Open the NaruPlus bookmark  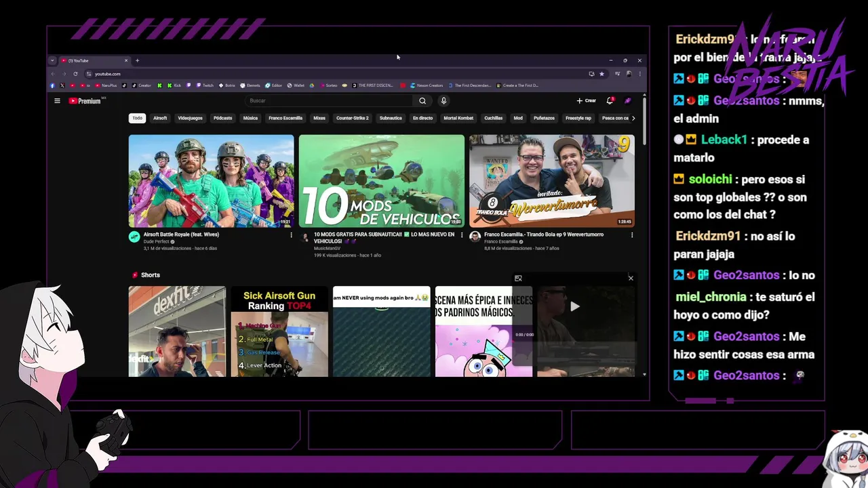tap(106, 85)
